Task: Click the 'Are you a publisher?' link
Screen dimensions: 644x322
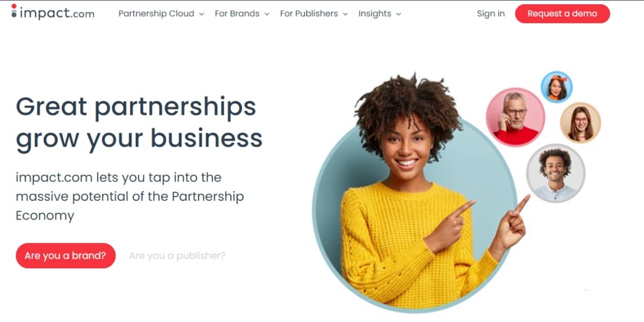Action: tap(177, 255)
